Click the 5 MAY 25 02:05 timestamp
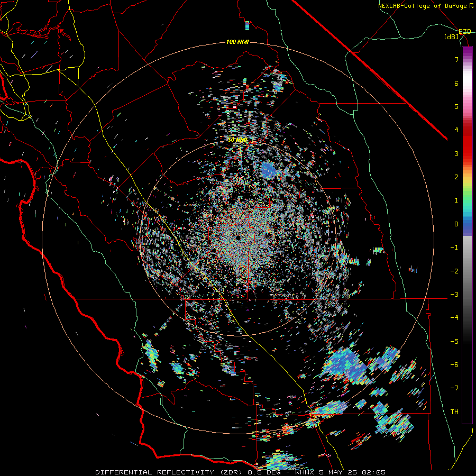 click(x=352, y=472)
